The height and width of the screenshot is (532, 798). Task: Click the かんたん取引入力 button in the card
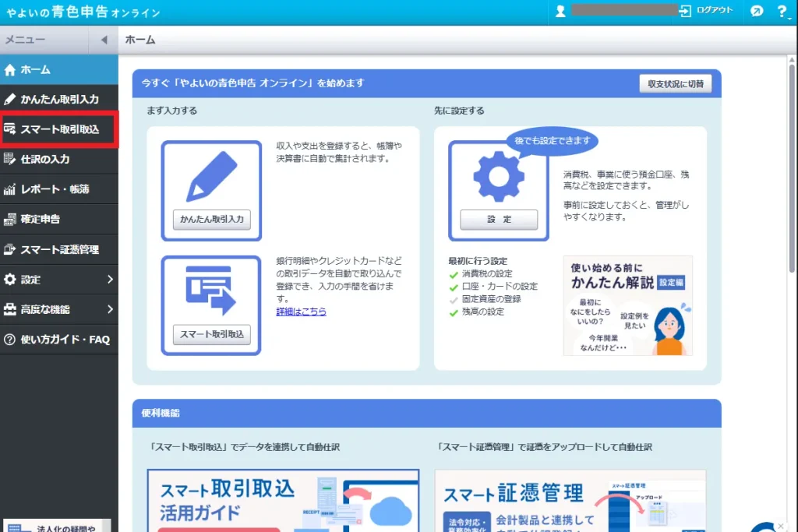(x=212, y=219)
